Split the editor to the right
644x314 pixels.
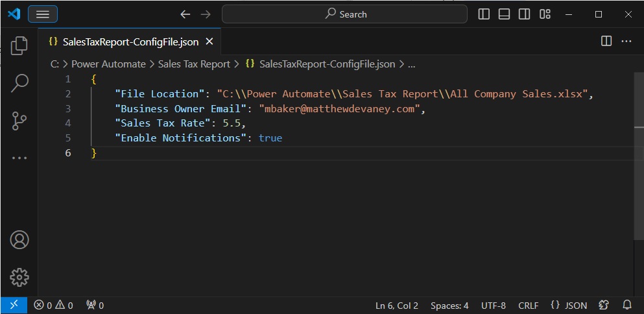click(x=606, y=41)
